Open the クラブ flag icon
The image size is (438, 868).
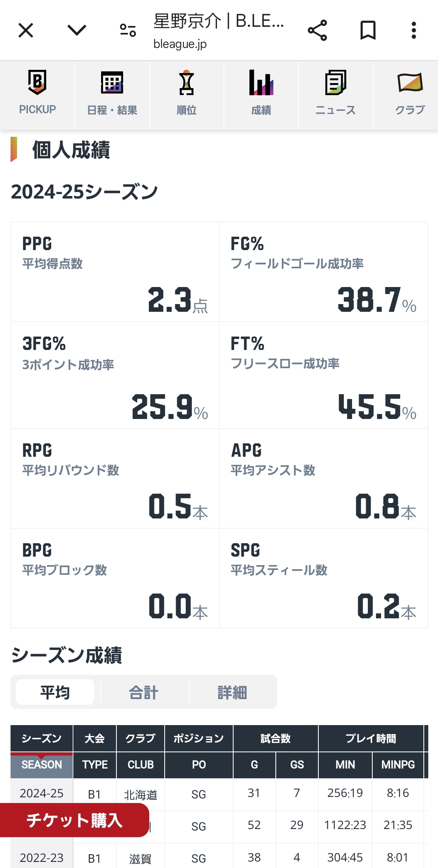click(410, 82)
